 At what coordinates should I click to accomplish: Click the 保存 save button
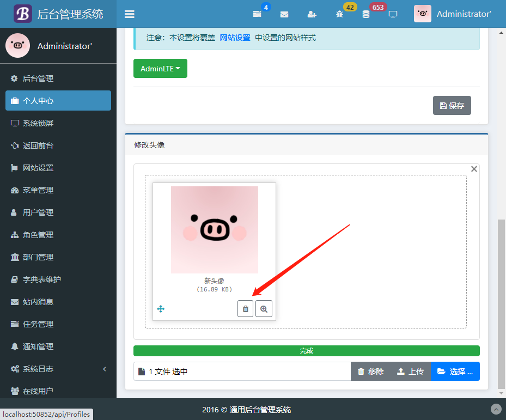[x=452, y=105]
